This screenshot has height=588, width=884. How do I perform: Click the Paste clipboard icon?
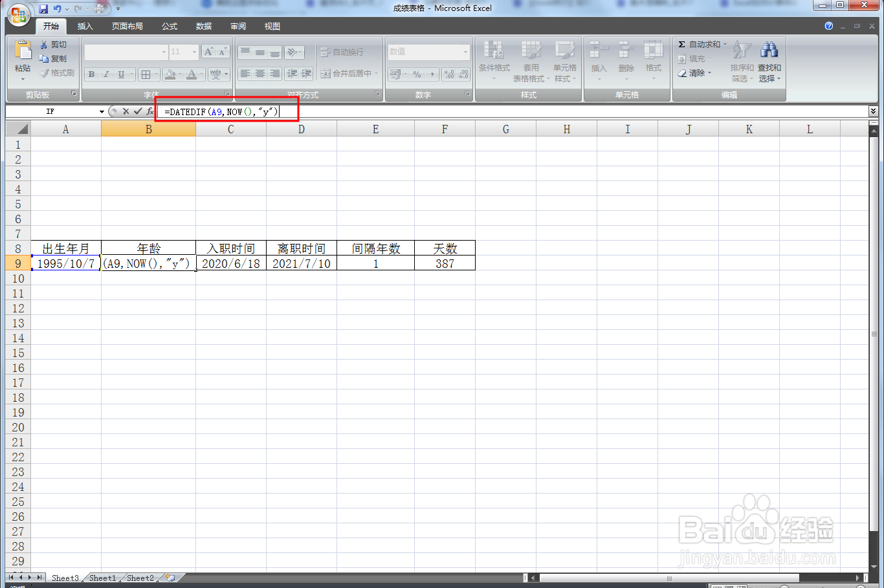pos(23,50)
